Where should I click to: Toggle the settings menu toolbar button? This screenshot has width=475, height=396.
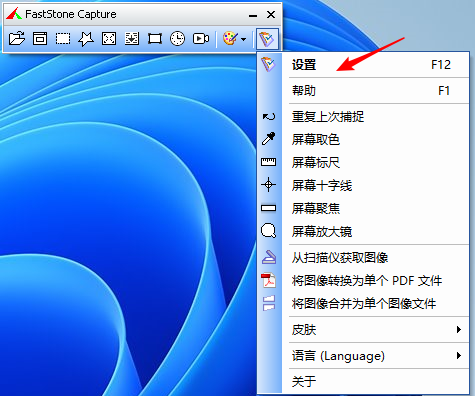267,39
